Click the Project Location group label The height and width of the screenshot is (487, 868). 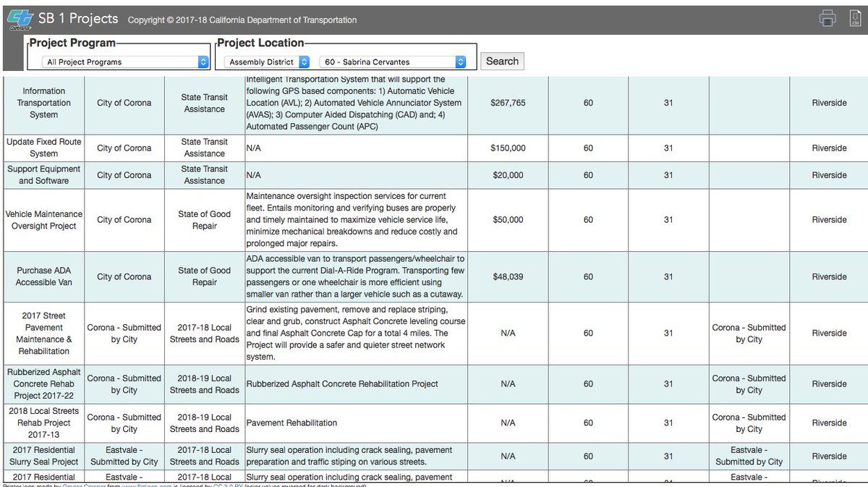pyautogui.click(x=261, y=43)
